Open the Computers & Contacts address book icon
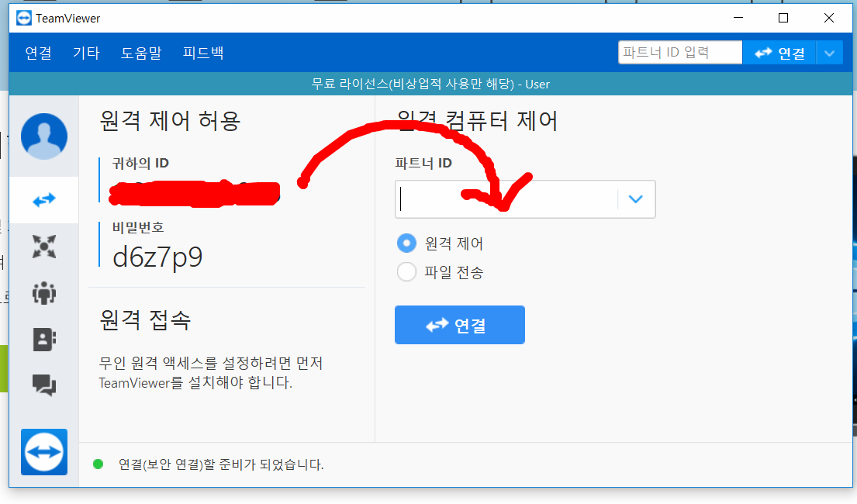 point(44,340)
